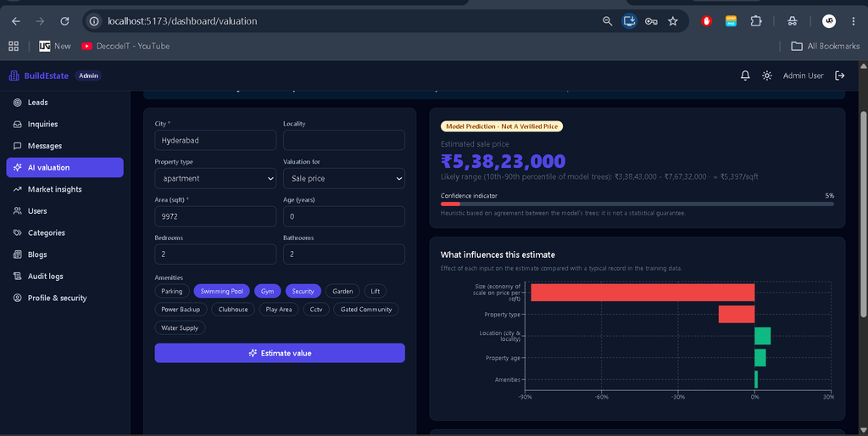Click the green Location influence bar
Screen dimensions: 868x436
[762, 336]
